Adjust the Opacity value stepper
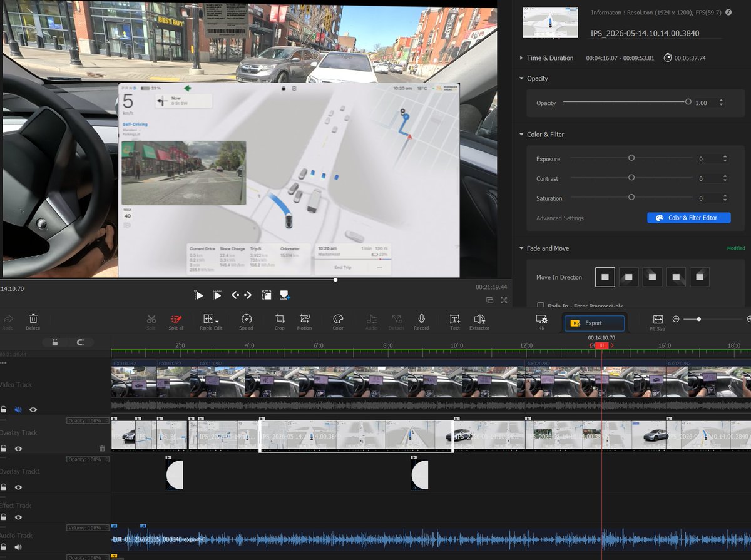Image resolution: width=751 pixels, height=560 pixels. tap(721, 103)
